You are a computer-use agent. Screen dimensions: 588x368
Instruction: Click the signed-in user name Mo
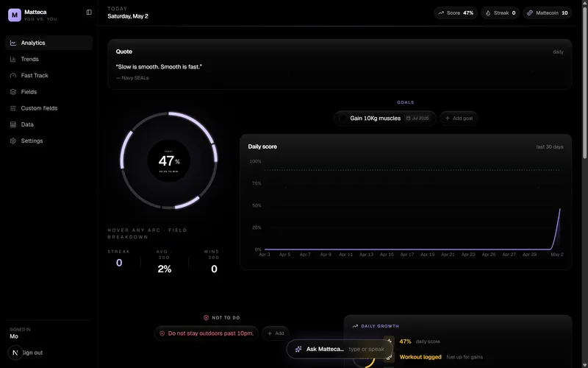click(14, 336)
